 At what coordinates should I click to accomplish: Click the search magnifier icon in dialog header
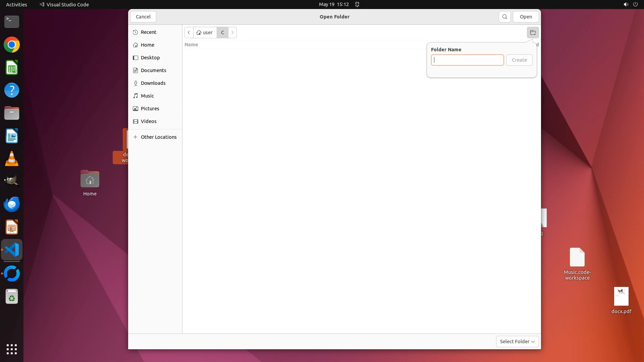point(504,17)
